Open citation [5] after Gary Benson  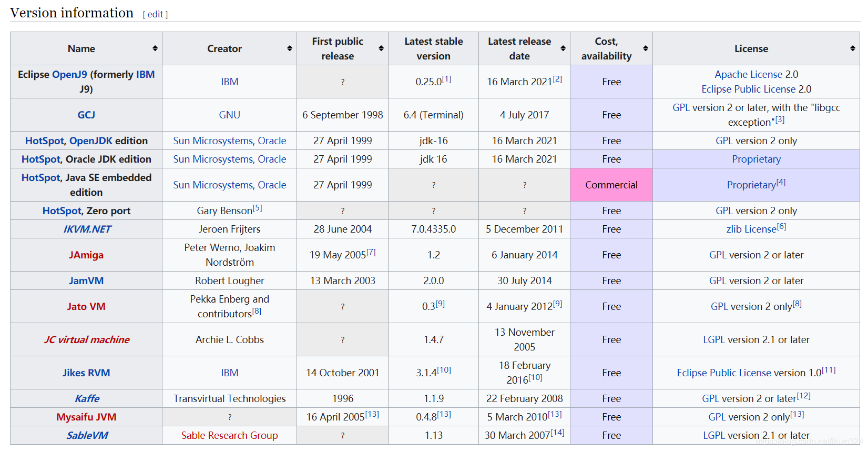[257, 208]
